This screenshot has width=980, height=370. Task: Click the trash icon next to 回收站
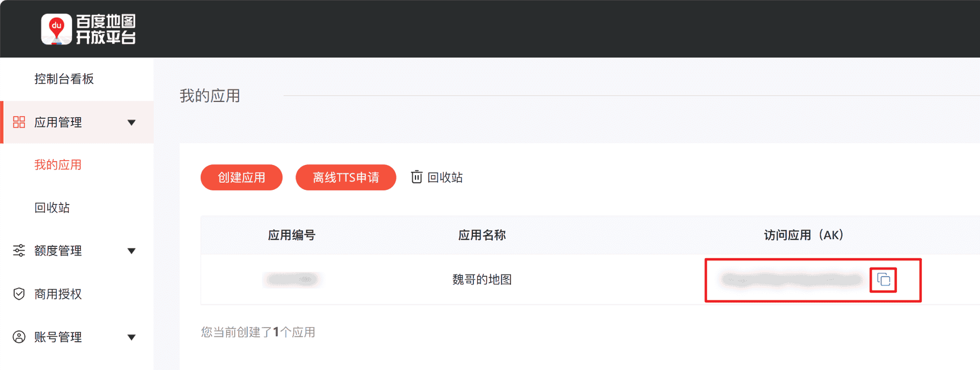(416, 177)
